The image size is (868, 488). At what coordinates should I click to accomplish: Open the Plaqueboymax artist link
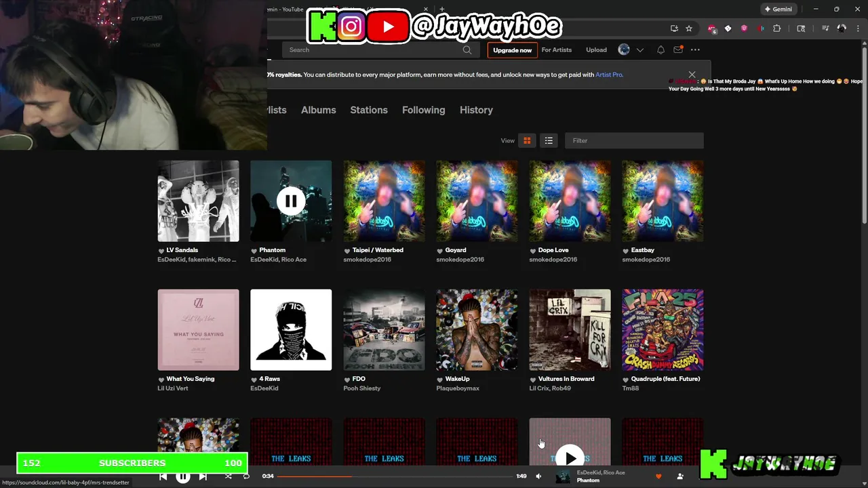tap(458, 388)
